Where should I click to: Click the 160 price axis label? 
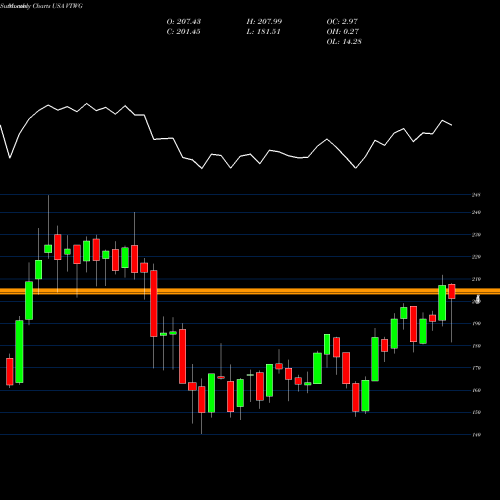(x=476, y=390)
